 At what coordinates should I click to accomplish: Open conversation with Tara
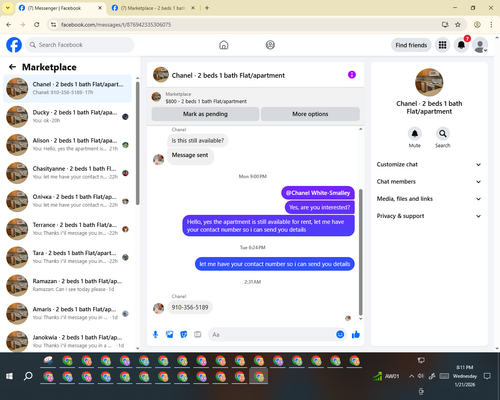67,257
